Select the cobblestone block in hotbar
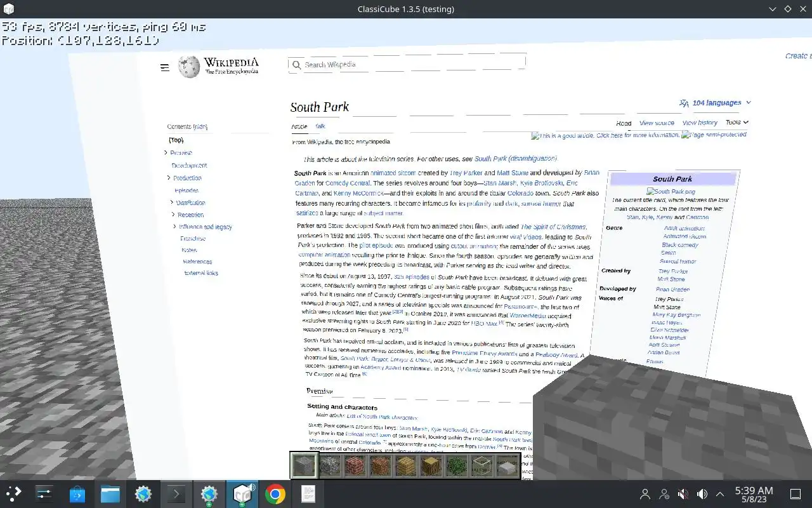812x508 pixels. (x=329, y=465)
